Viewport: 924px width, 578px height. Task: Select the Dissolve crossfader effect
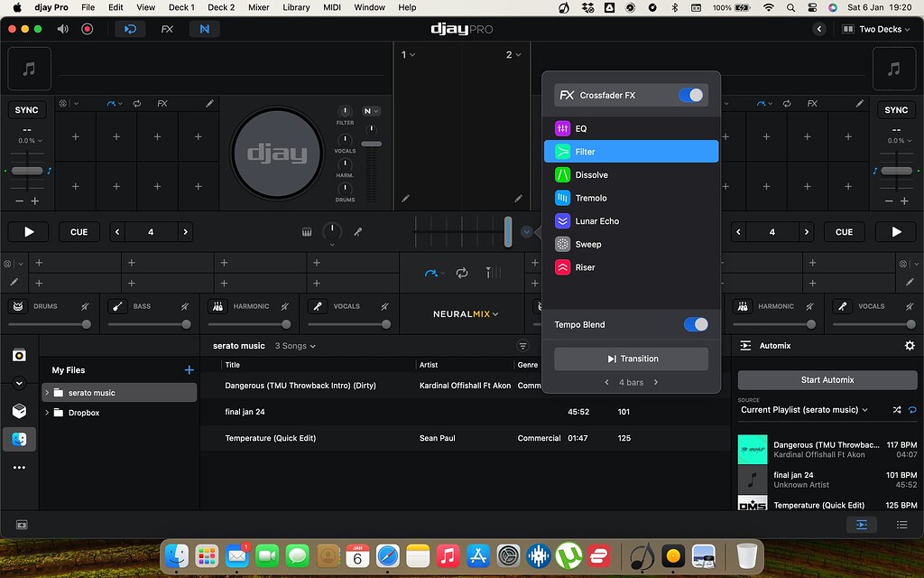click(591, 175)
